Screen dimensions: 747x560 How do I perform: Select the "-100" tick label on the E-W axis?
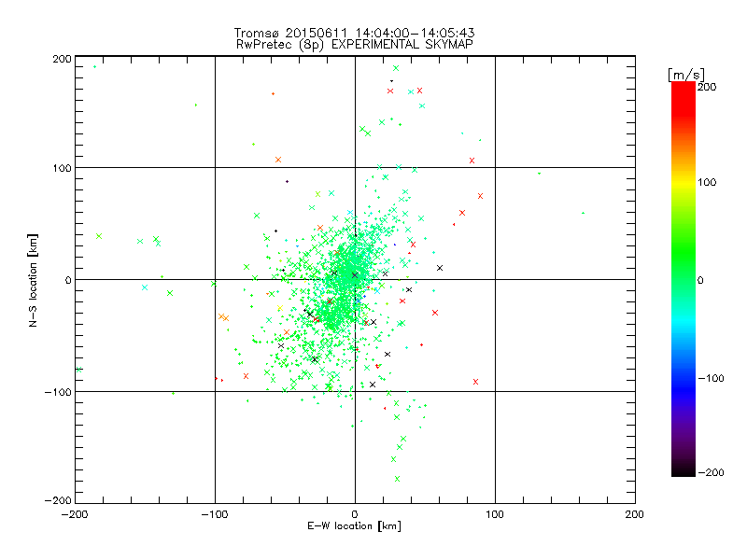pyautogui.click(x=215, y=514)
